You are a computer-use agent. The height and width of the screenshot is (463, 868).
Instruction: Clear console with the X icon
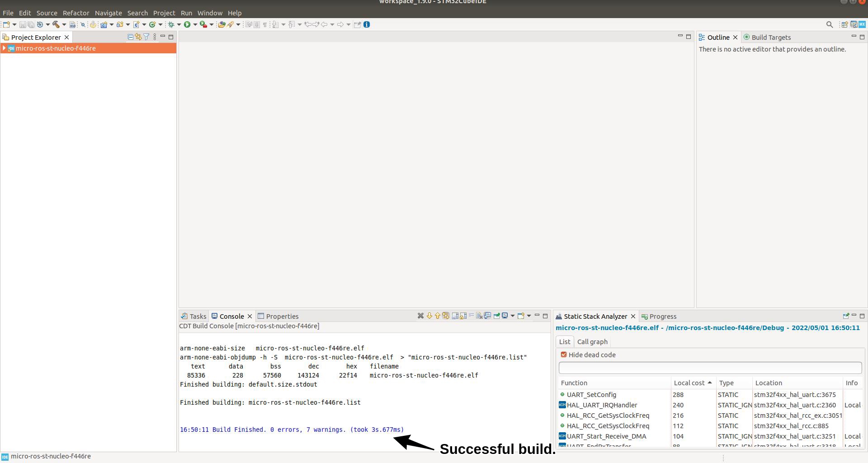420,316
